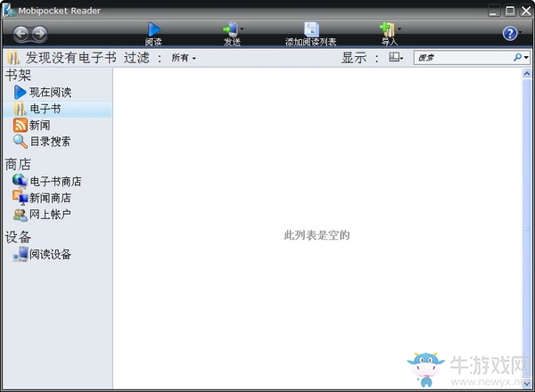
Task: Select 电子书 in the bookshelf
Action: point(57,109)
